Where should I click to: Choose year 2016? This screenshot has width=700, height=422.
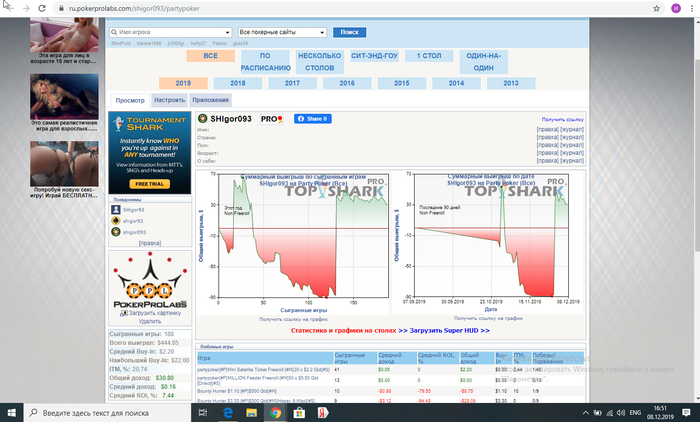pos(347,83)
